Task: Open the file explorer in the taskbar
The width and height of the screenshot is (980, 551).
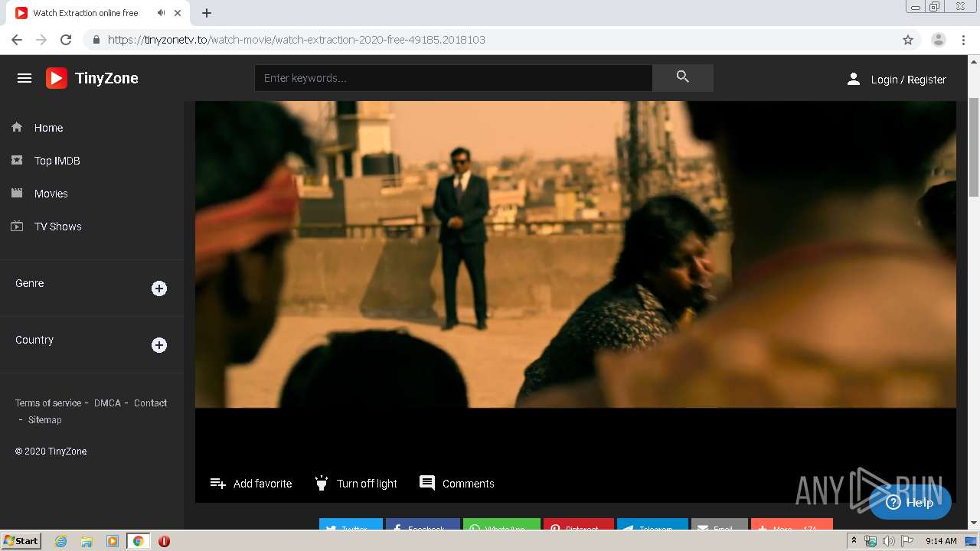Action: [x=87, y=541]
